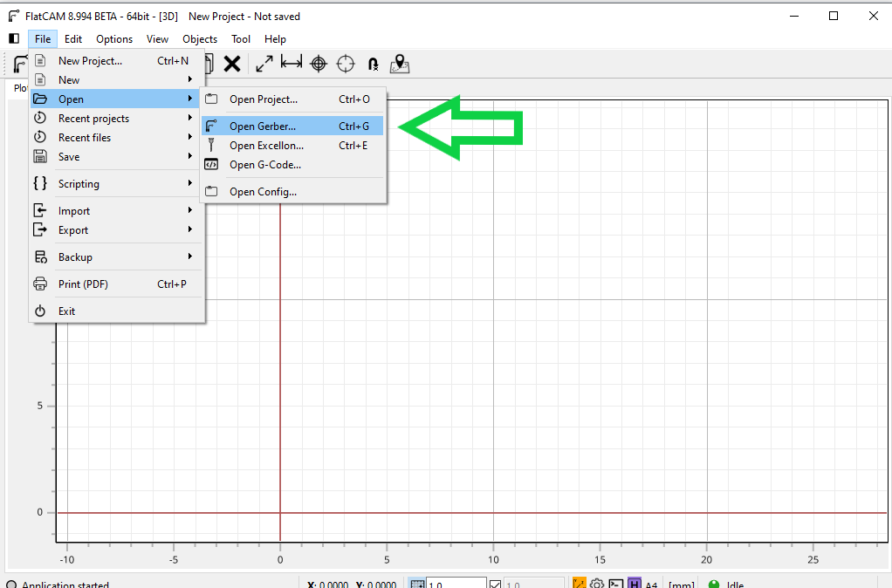
Task: Click the jump to location magnet icon
Action: pyautogui.click(x=374, y=64)
